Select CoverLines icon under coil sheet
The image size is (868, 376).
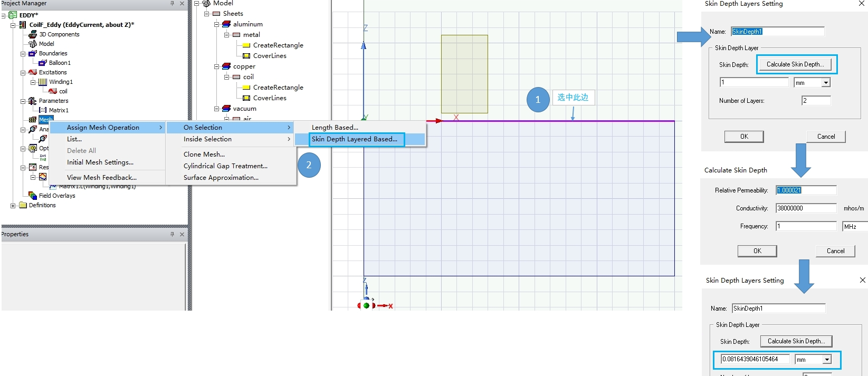[x=246, y=98]
